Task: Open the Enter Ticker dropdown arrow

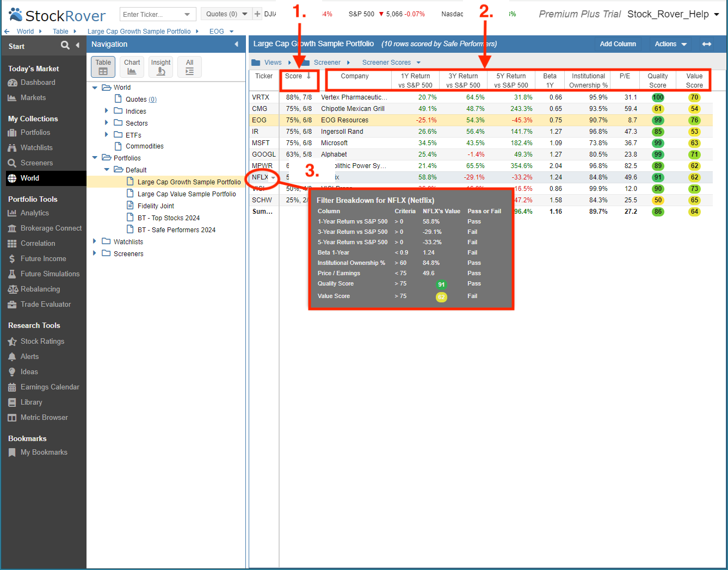Action: coord(187,14)
